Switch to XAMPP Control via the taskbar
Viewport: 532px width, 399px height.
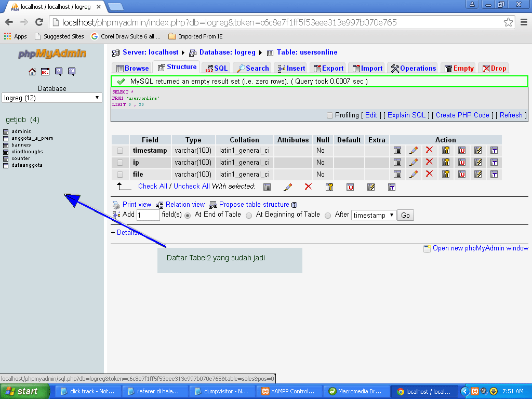289,391
